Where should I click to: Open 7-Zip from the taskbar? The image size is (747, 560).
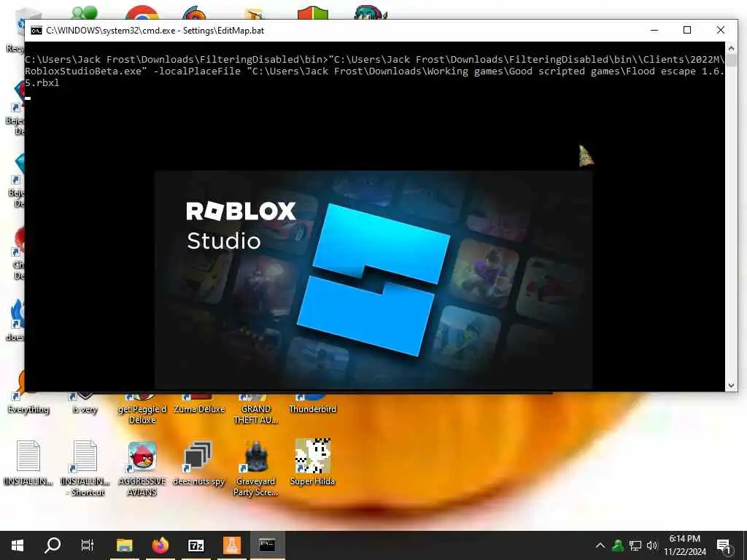click(x=196, y=545)
